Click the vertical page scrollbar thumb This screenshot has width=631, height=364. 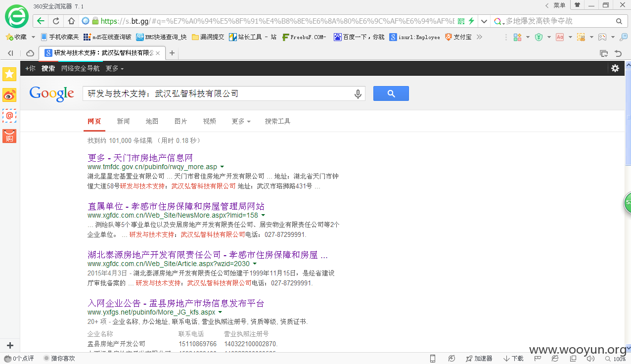click(x=628, y=117)
